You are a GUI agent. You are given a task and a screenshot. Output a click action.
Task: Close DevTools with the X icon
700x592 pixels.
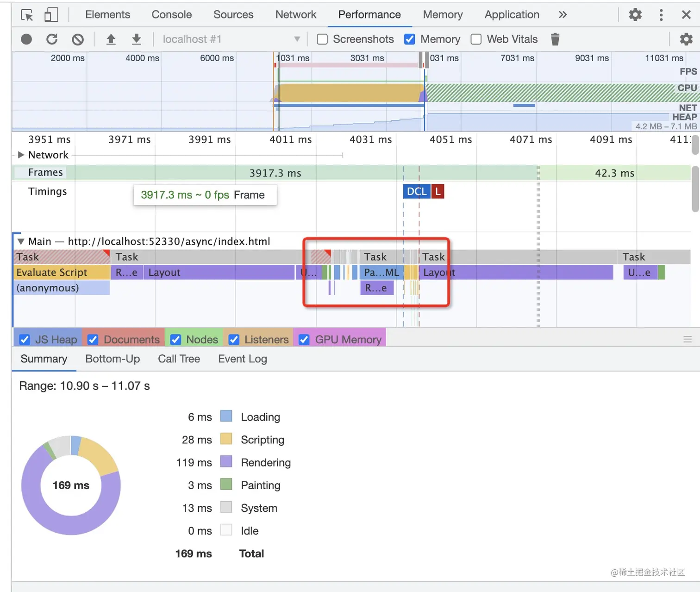pos(686,15)
